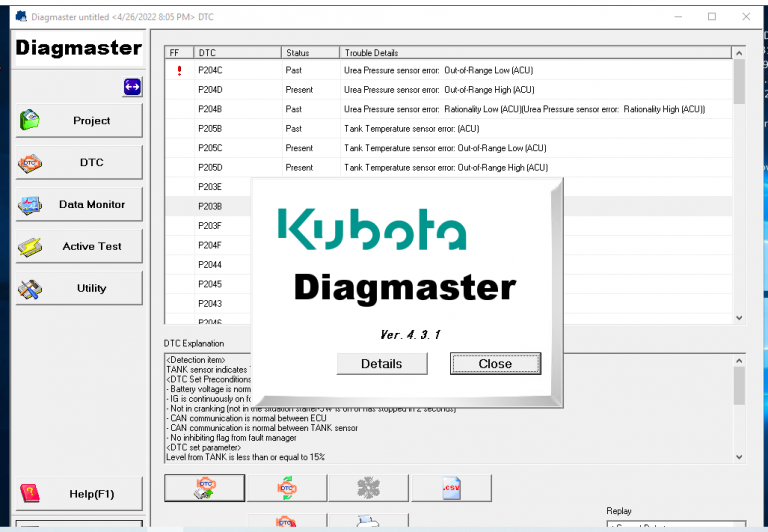Open the Data Monitor section
This screenshot has height=532, width=768.
pyautogui.click(x=79, y=204)
